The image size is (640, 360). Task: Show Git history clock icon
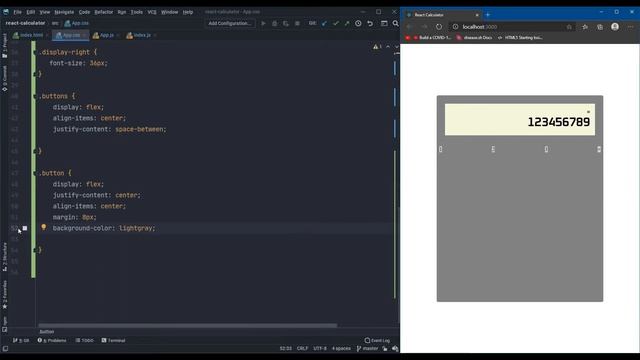point(358,23)
